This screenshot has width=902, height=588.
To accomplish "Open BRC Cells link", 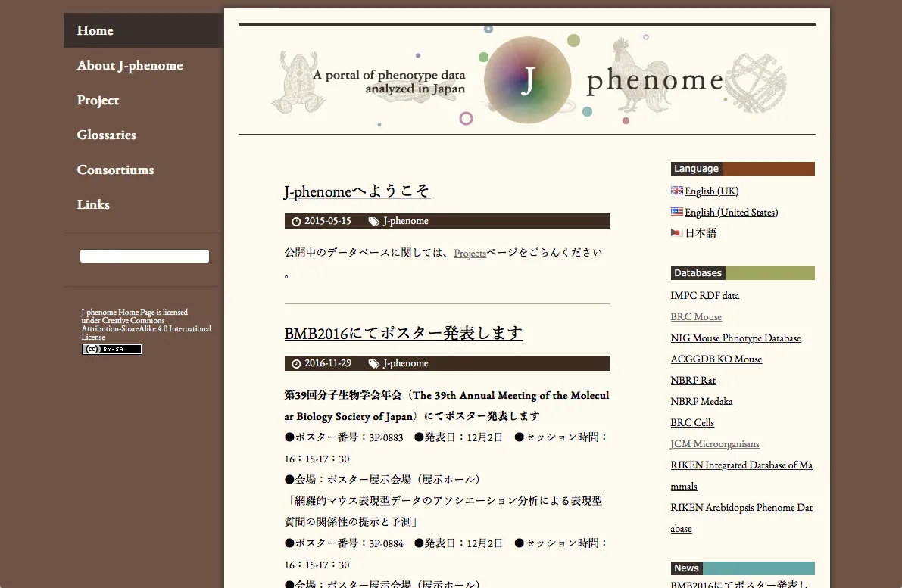I will click(692, 423).
